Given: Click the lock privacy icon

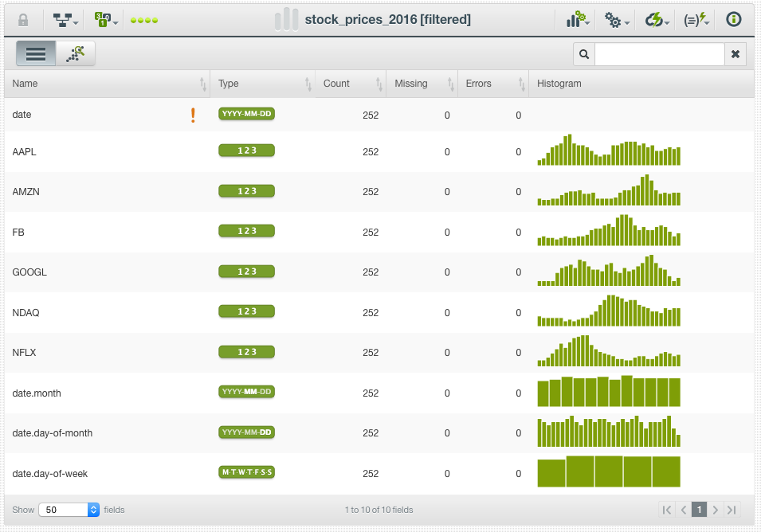Looking at the screenshot, I should 23,20.
